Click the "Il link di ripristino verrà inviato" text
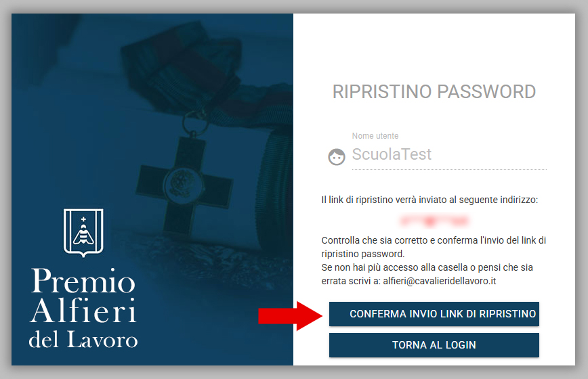This screenshot has width=588, height=379. tap(429, 200)
